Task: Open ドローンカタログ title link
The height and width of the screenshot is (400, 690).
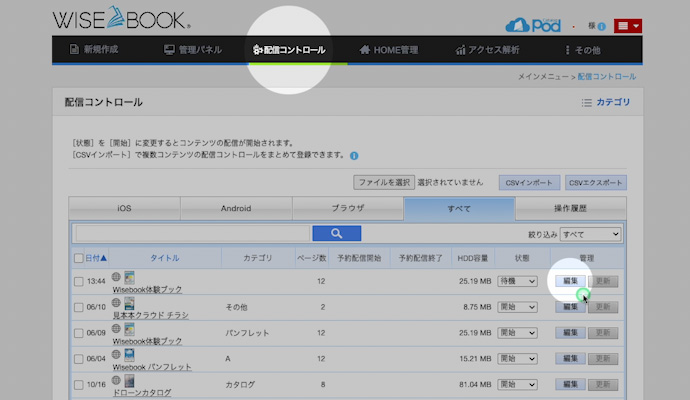Action: 142,393
